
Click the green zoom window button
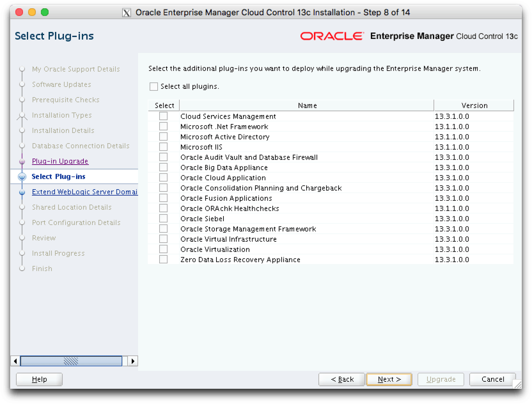(x=45, y=12)
